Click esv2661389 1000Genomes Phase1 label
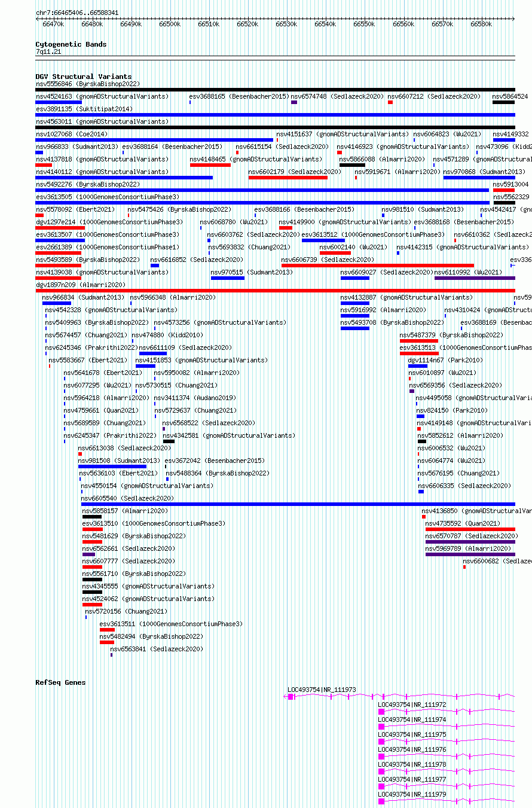 [x=107, y=247]
